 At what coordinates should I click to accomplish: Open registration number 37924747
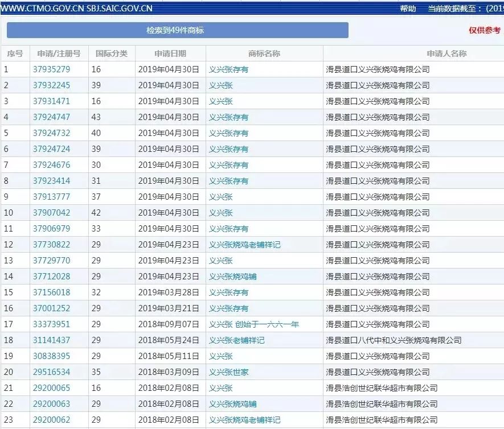51,117
